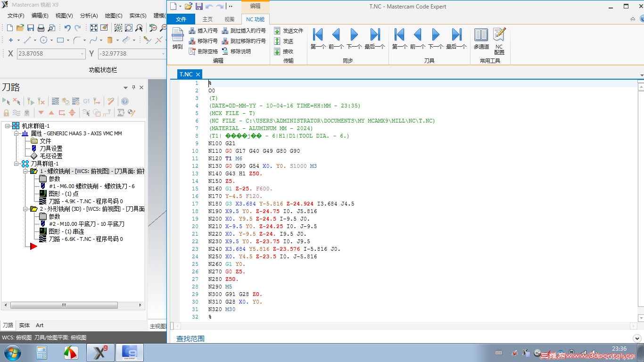Click 第一个 in the 同步 group
644x362 pixels.
(x=318, y=38)
